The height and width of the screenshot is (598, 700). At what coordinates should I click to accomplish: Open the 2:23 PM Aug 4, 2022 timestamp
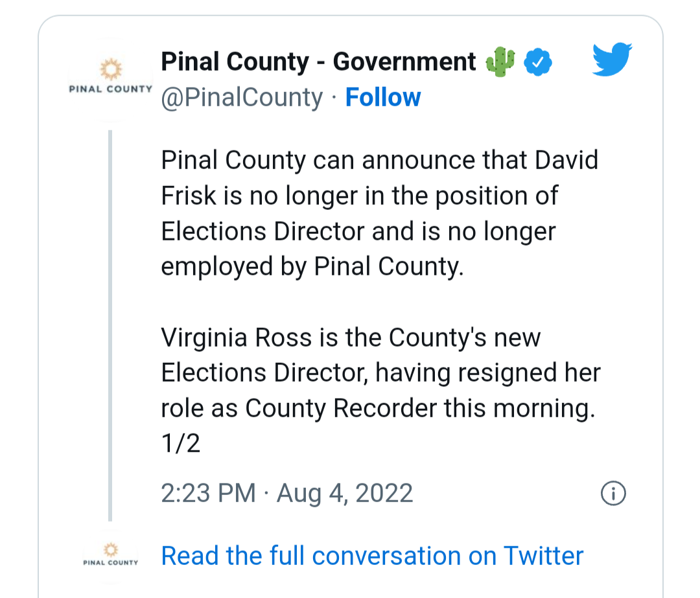[x=286, y=494]
